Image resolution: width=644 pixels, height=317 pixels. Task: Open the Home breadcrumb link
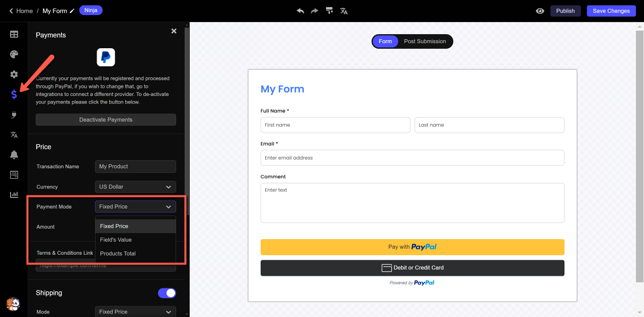coord(25,11)
